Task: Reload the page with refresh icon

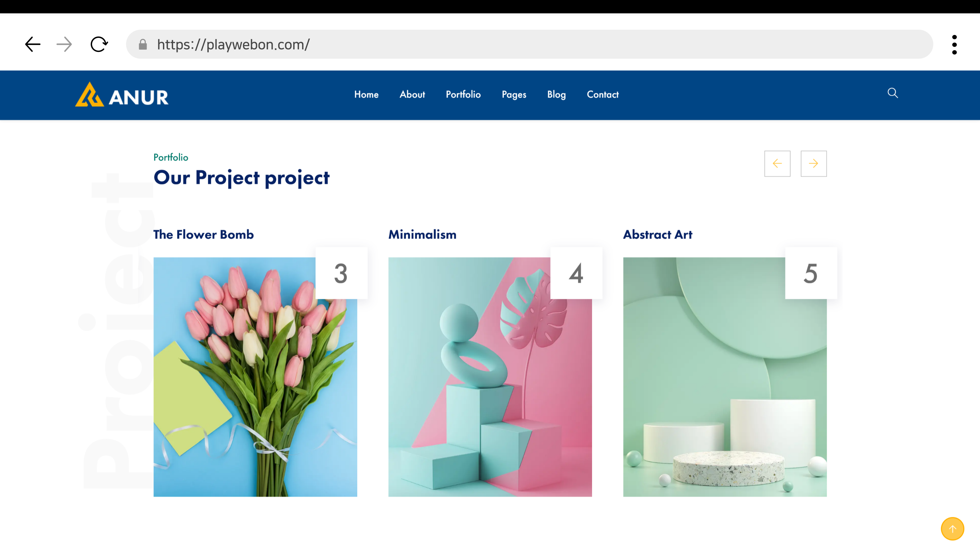Action: pyautogui.click(x=99, y=44)
